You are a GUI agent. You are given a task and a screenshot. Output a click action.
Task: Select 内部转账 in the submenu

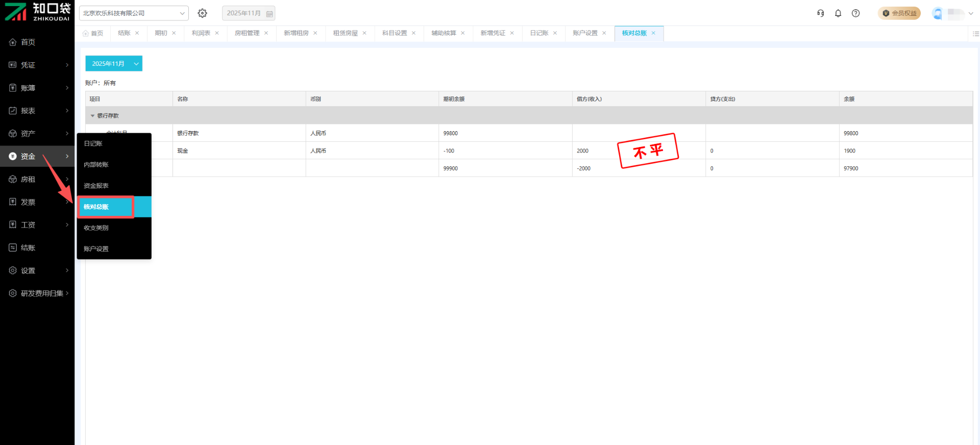pos(96,165)
